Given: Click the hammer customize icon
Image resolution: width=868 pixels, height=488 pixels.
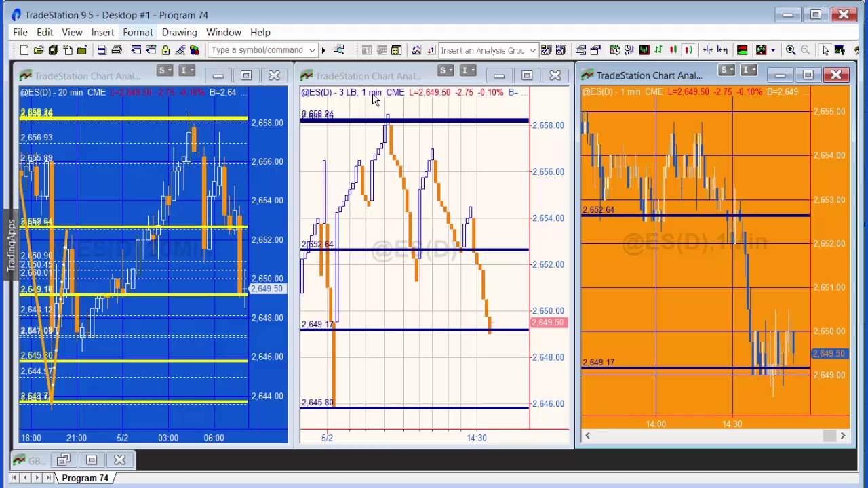Looking at the screenshot, I should pyautogui.click(x=180, y=50).
